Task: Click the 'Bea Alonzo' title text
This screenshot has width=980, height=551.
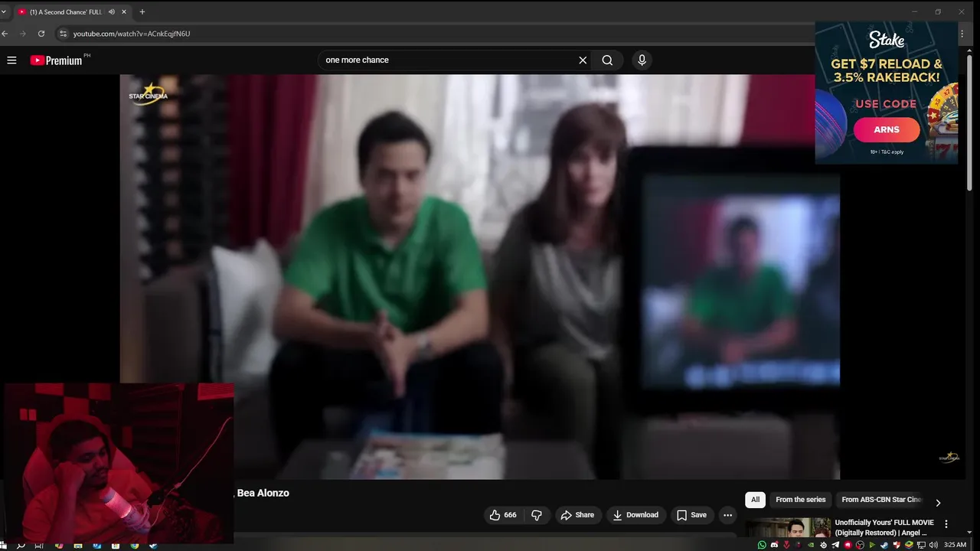Action: coord(263,493)
